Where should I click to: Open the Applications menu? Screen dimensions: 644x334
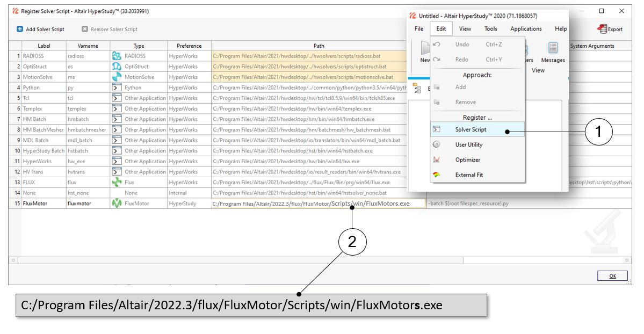pos(525,29)
